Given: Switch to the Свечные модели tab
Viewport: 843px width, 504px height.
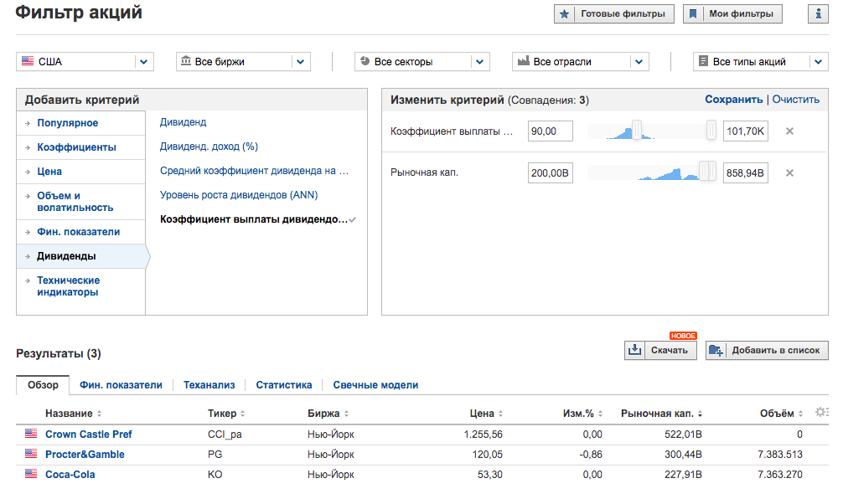Looking at the screenshot, I should pos(375,385).
